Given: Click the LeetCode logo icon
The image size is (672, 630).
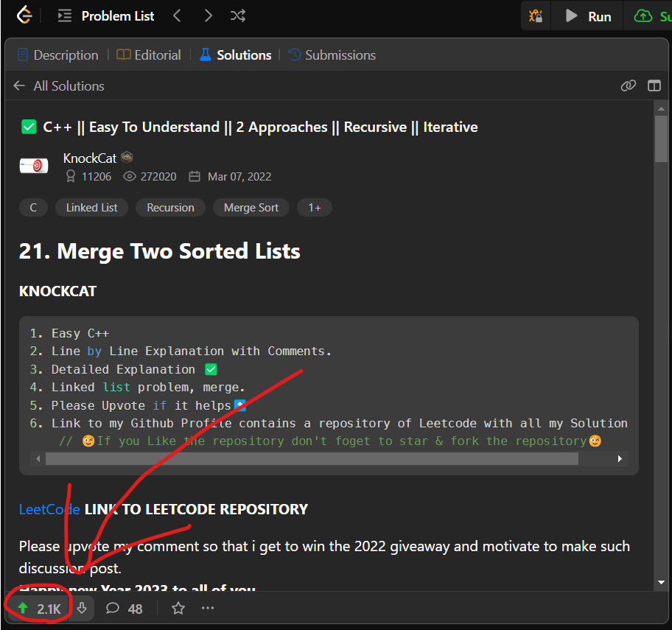Looking at the screenshot, I should coord(24,15).
